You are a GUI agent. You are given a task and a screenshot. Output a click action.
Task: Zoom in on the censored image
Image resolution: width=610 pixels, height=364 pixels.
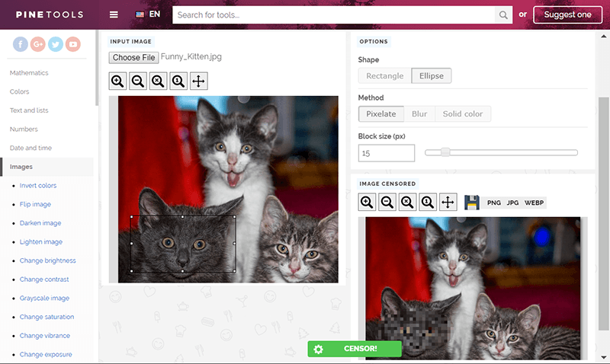368,202
